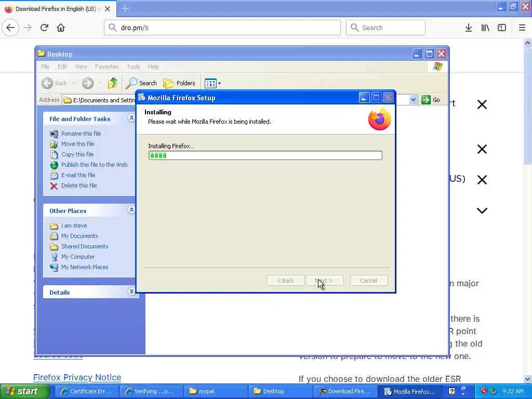Click Explorer Up folder icon

[x=112, y=83]
